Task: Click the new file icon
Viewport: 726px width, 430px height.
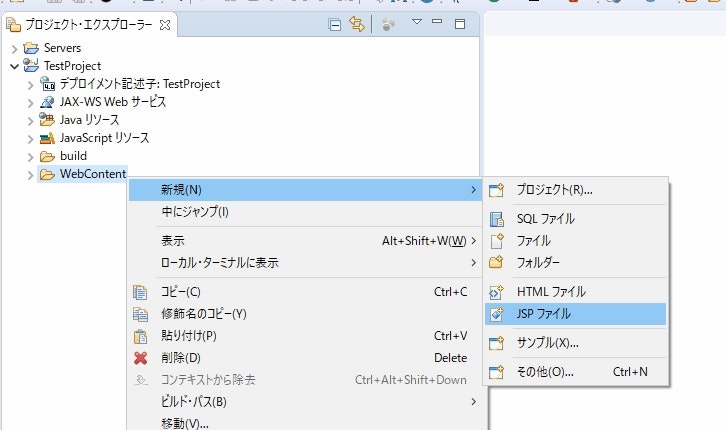Action: click(496, 241)
